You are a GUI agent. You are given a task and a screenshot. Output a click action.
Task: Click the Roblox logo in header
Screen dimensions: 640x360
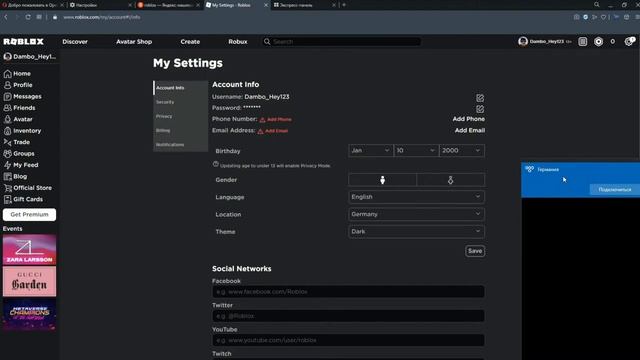click(23, 42)
